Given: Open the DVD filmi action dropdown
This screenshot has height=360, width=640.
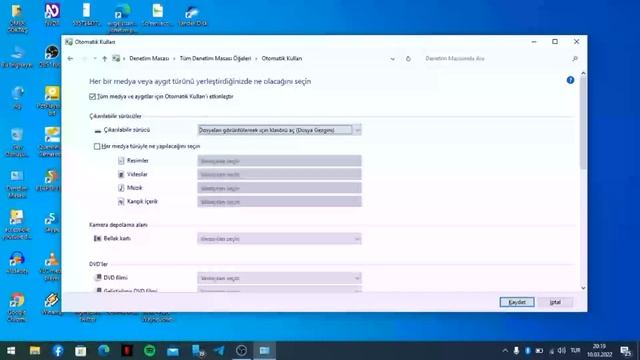Looking at the screenshot, I should [x=279, y=278].
